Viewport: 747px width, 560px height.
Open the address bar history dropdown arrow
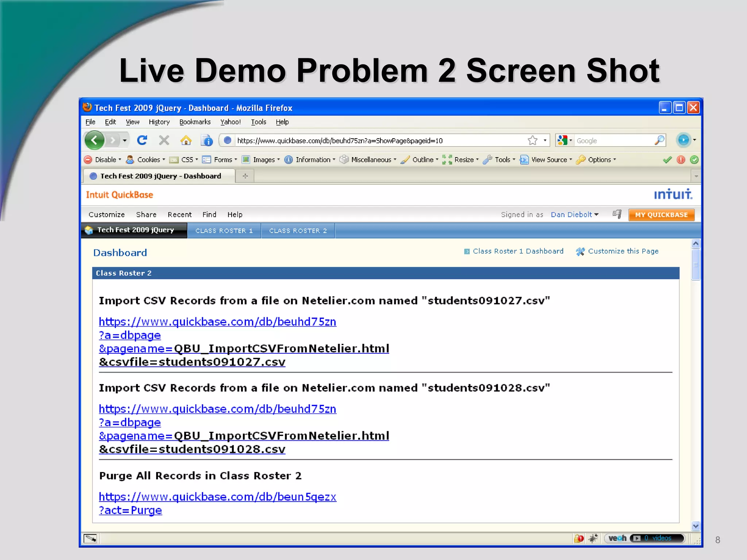(545, 140)
